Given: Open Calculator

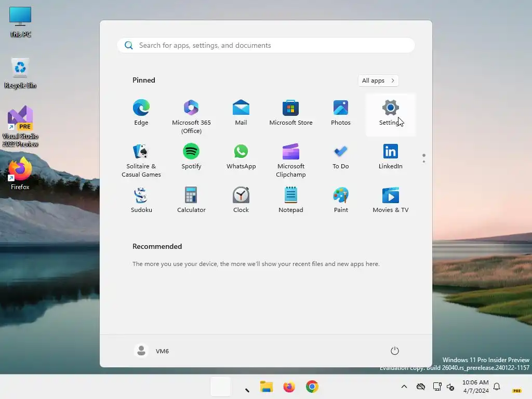Looking at the screenshot, I should pos(191,201).
